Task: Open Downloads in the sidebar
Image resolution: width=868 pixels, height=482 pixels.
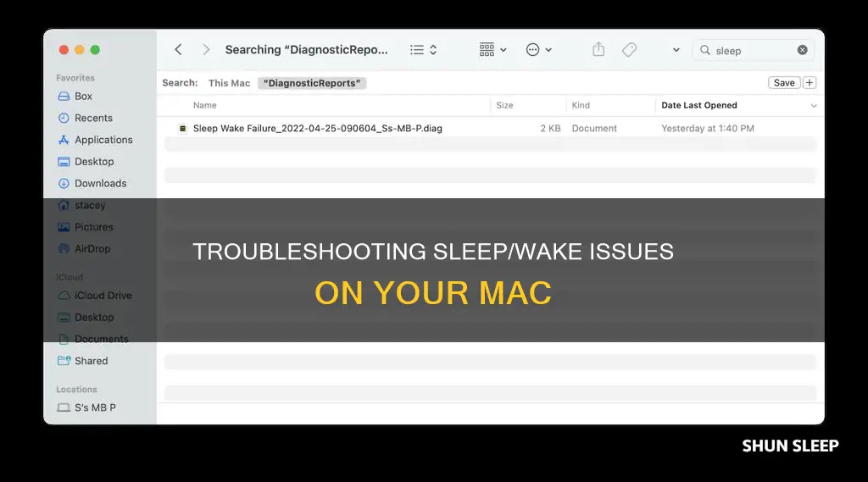Action: point(100,183)
